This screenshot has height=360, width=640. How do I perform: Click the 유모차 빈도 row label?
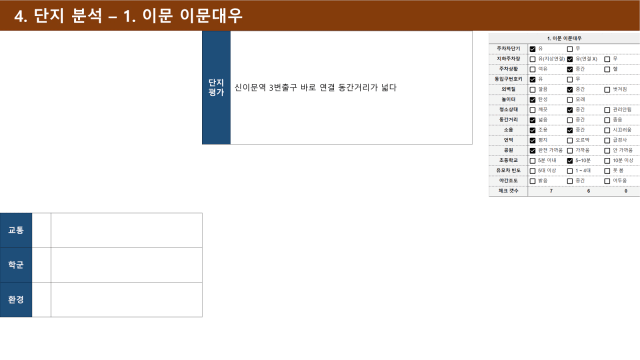[508, 171]
